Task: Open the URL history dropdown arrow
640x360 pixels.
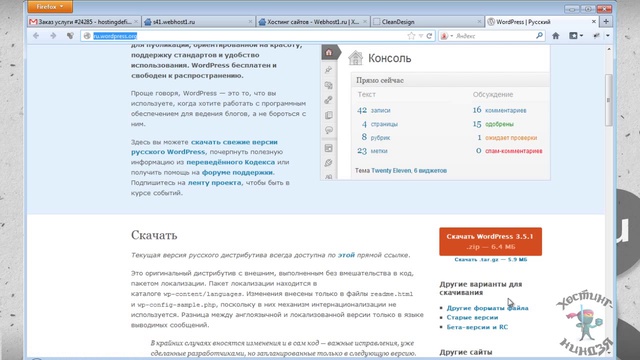Action: pos(421,36)
